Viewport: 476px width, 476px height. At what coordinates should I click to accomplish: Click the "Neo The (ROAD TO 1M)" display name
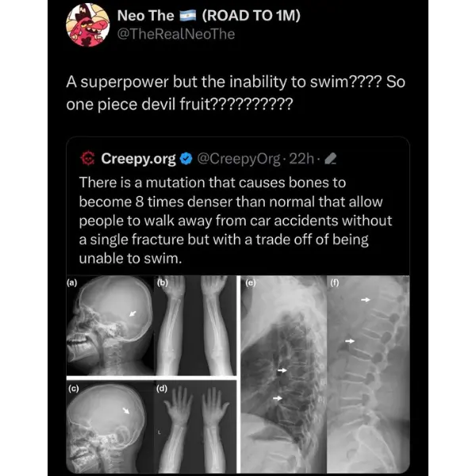pyautogui.click(x=208, y=16)
